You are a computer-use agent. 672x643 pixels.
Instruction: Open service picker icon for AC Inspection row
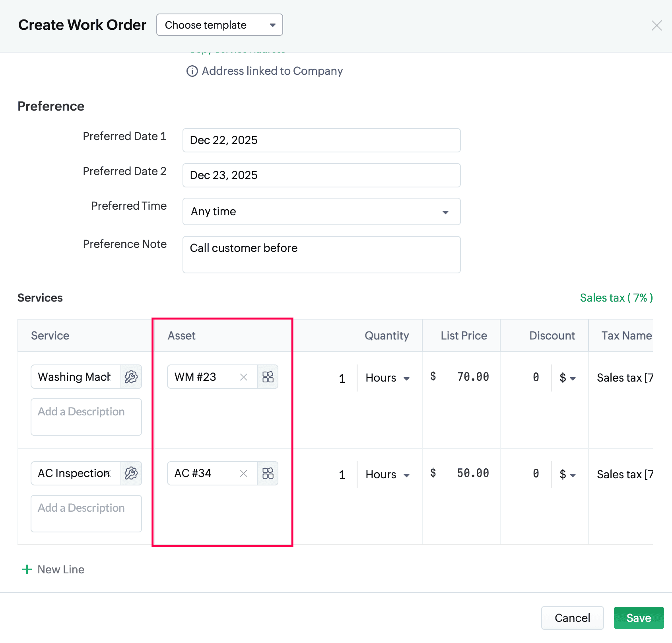pos(131,473)
